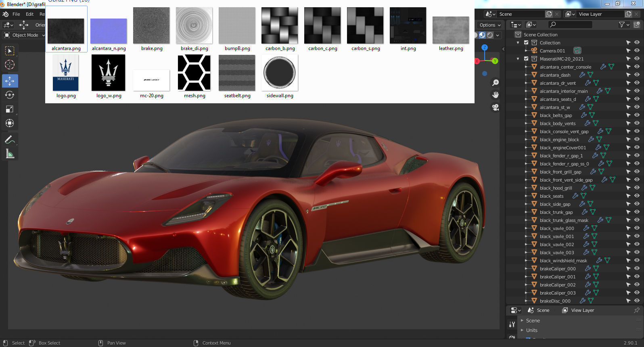The width and height of the screenshot is (644, 347).
Task: Click the green Y axis gizmo
Action: [x=495, y=61]
